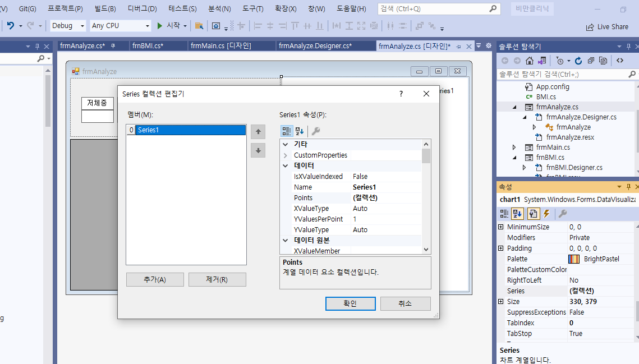Switch to frmMain.cs [디자인] tab
The width and height of the screenshot is (639, 364).
click(x=221, y=45)
